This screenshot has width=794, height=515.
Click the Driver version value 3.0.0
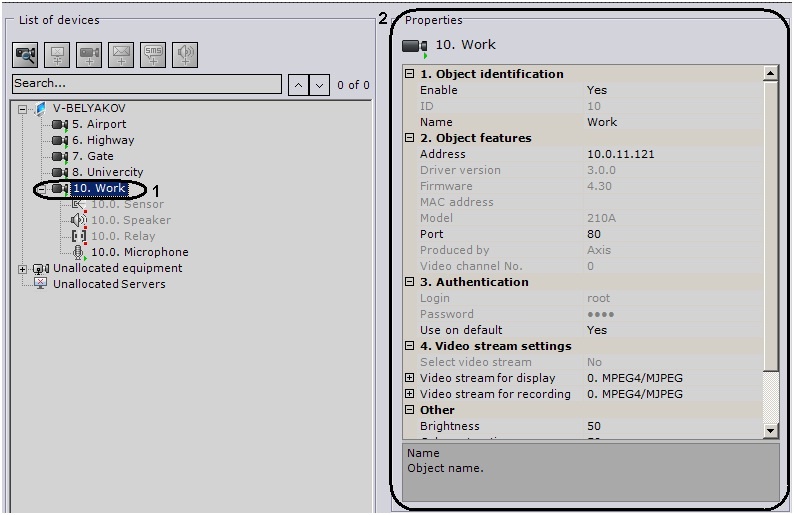(602, 170)
